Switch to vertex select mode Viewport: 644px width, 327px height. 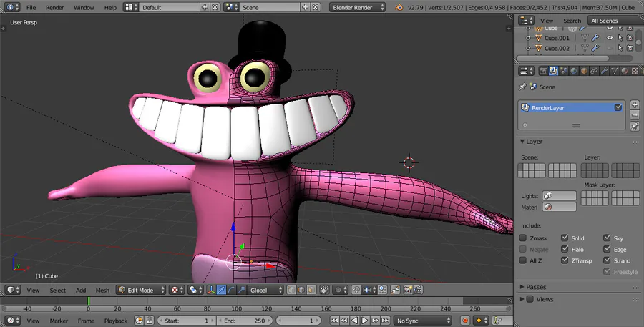tap(291, 290)
